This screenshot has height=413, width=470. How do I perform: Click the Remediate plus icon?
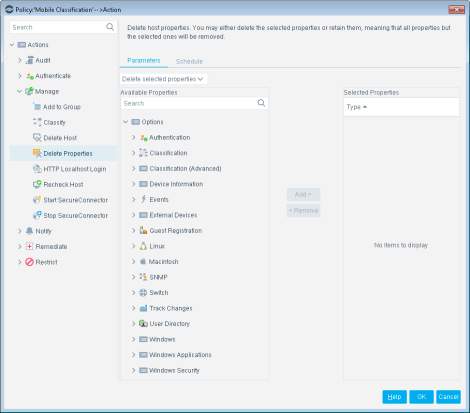[x=30, y=246]
